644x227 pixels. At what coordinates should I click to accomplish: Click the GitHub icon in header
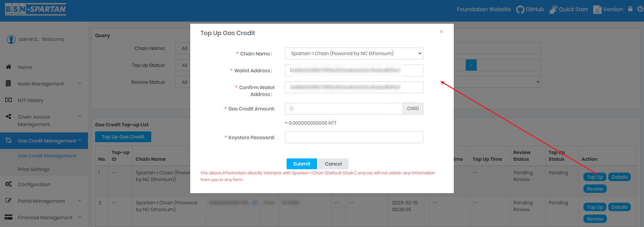[520, 9]
